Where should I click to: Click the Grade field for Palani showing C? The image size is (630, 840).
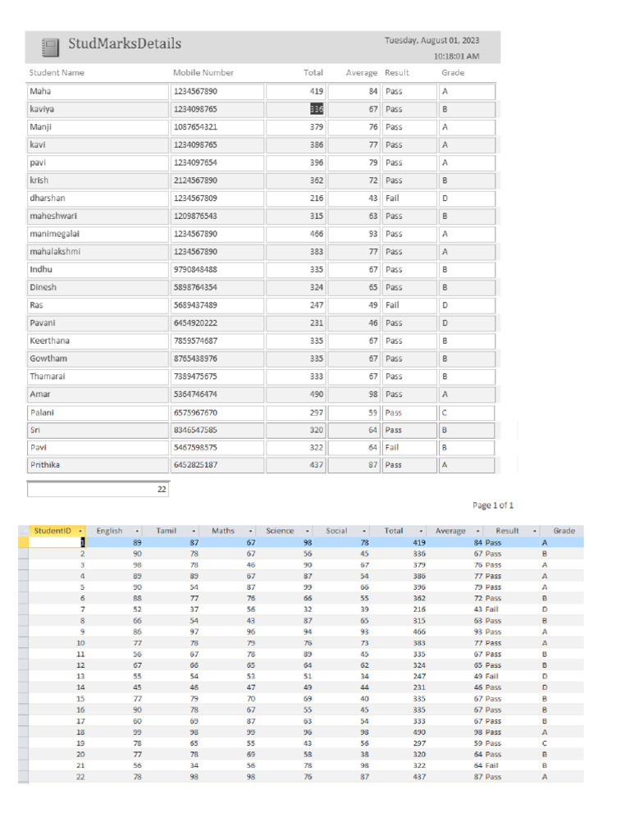[467, 413]
